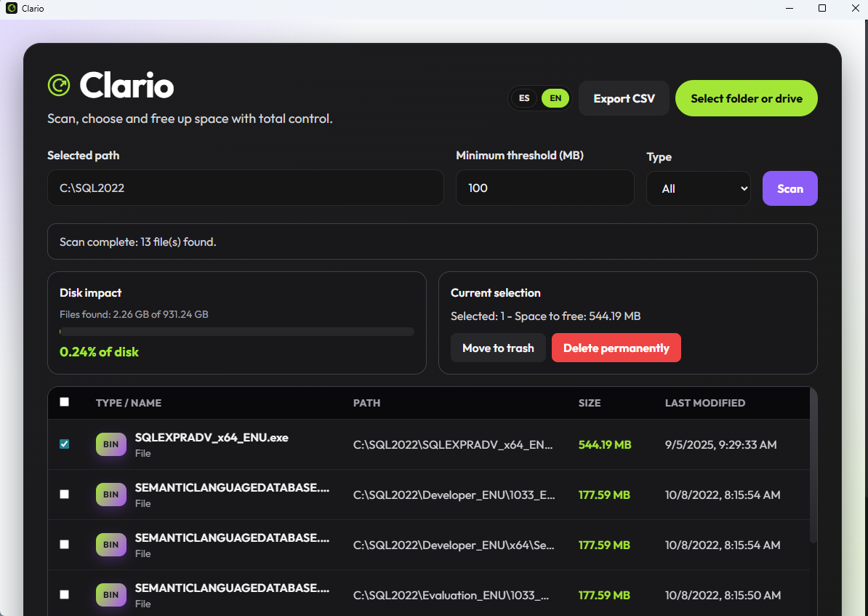The height and width of the screenshot is (616, 868).
Task: Sort by the SIZE column header
Action: click(x=590, y=403)
